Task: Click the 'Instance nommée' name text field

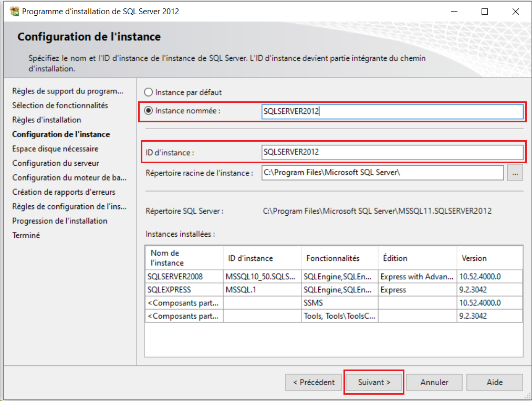Action: point(392,111)
